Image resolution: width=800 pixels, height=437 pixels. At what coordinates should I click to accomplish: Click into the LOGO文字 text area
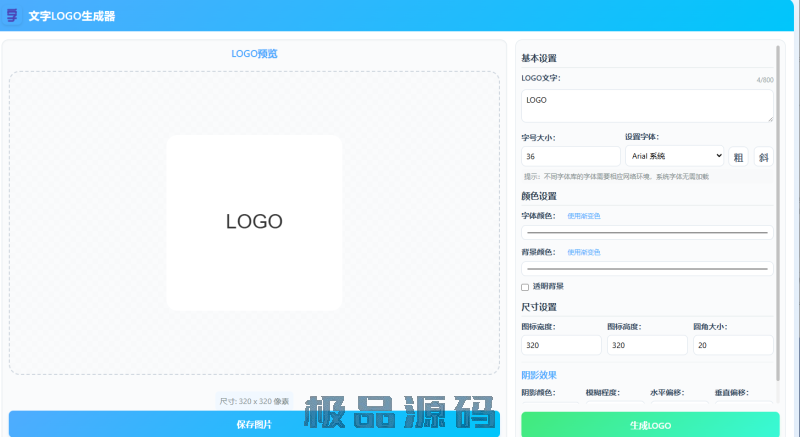pos(647,106)
